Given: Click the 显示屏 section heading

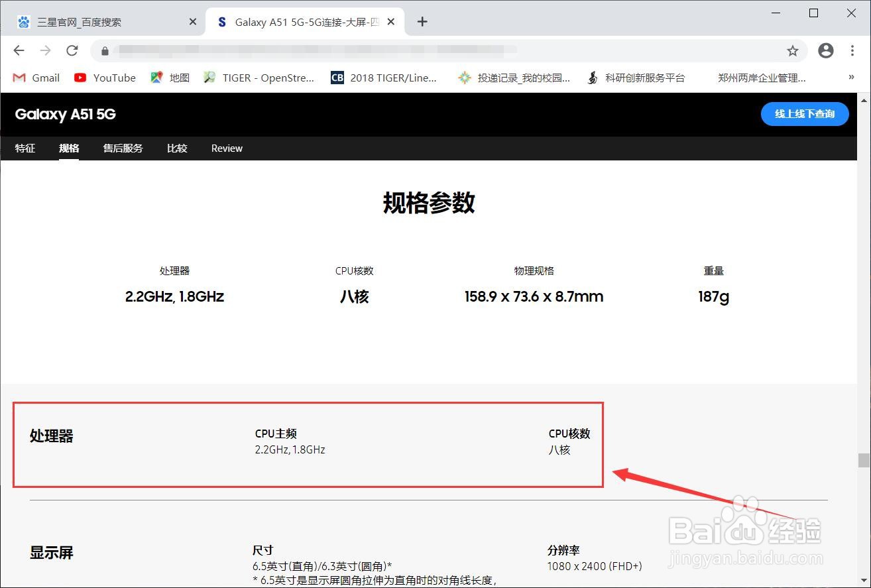Looking at the screenshot, I should 52,552.
